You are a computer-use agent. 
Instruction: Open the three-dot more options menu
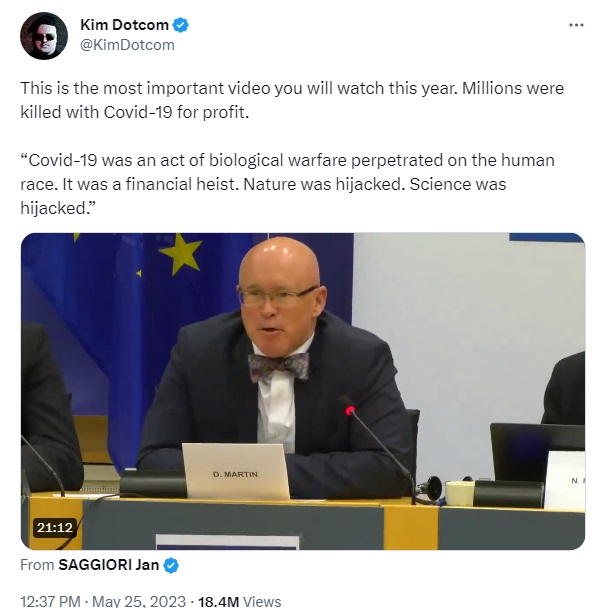[x=576, y=25]
